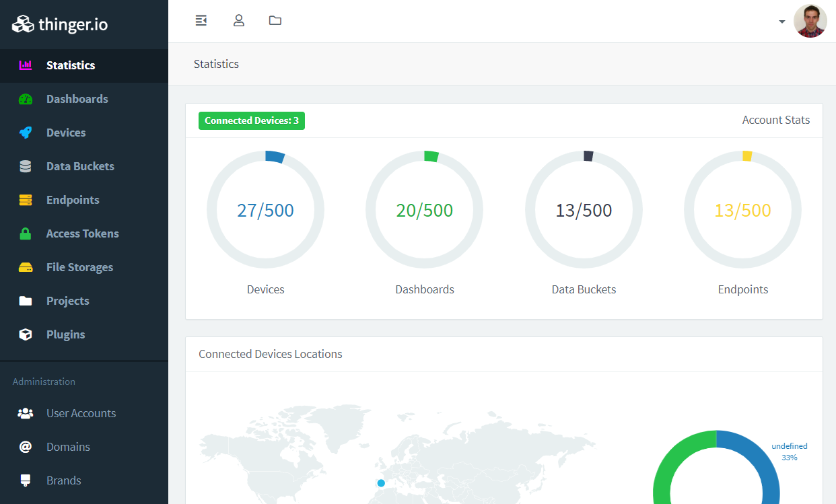Expand the account dropdown arrow

pyautogui.click(x=781, y=22)
